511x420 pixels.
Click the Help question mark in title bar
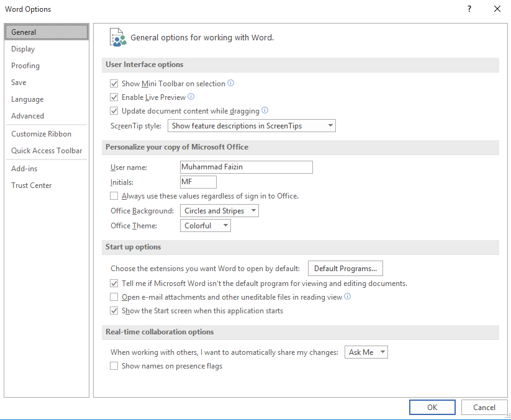coord(469,9)
